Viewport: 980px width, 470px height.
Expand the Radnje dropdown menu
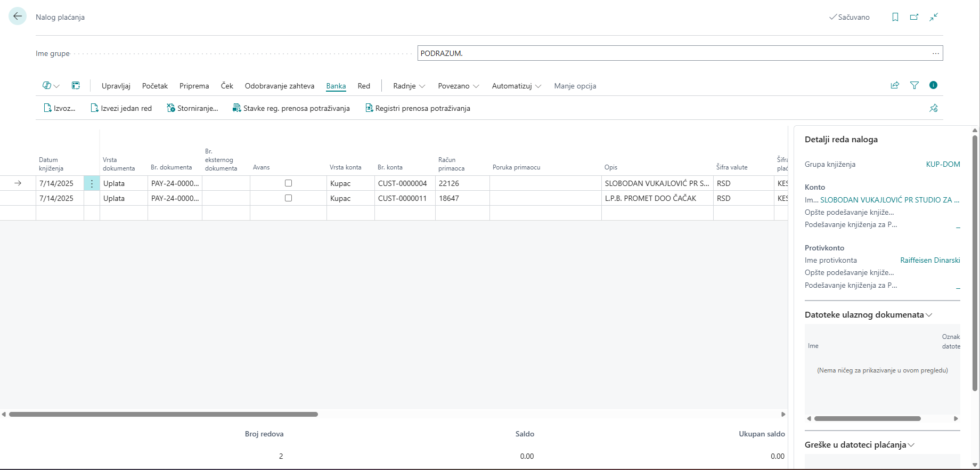409,86
